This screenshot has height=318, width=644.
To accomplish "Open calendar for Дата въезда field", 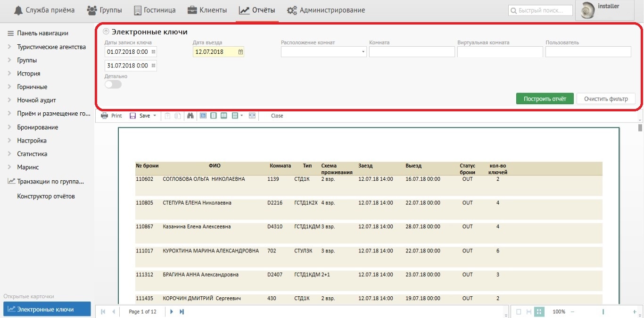I will 240,52.
